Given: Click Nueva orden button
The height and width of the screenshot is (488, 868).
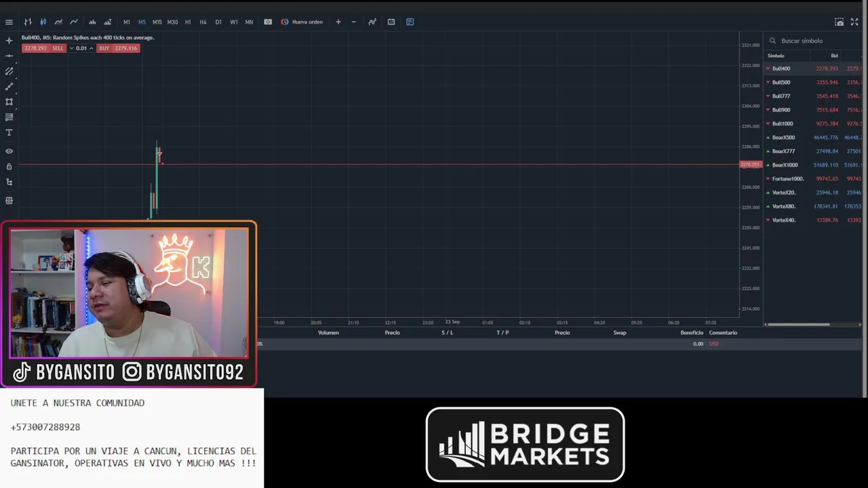Looking at the screenshot, I should tap(302, 22).
